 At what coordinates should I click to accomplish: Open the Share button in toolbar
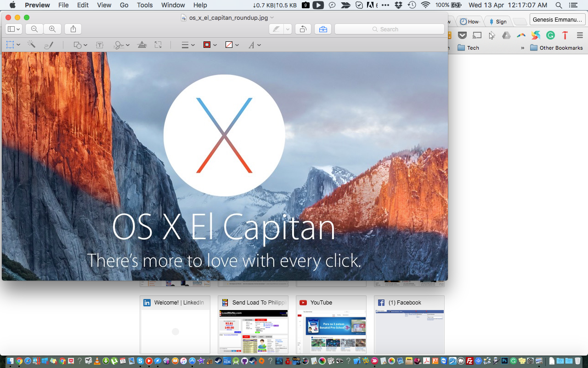73,29
